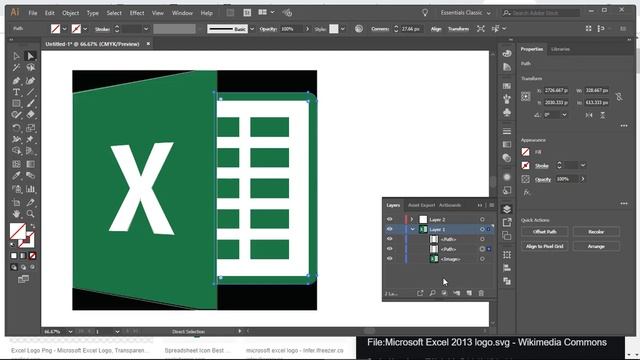Open the Window menu
The height and width of the screenshot is (360, 640).
(182, 13)
